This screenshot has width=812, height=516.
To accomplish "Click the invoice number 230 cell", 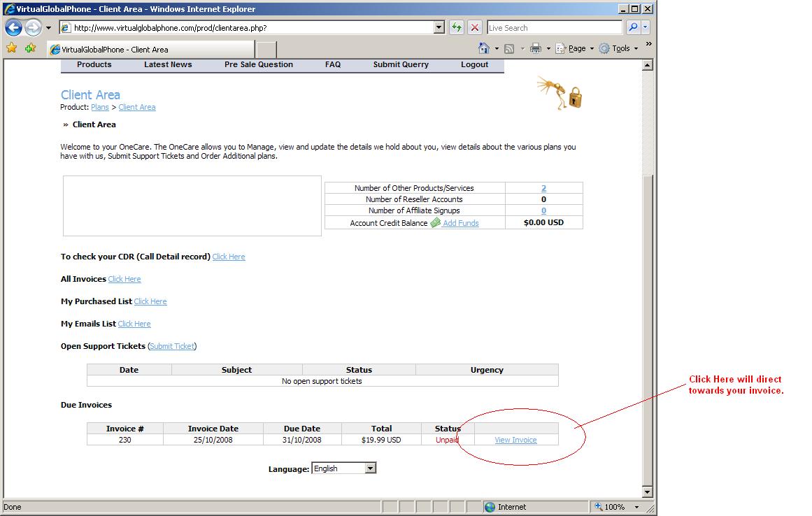I will (124, 440).
